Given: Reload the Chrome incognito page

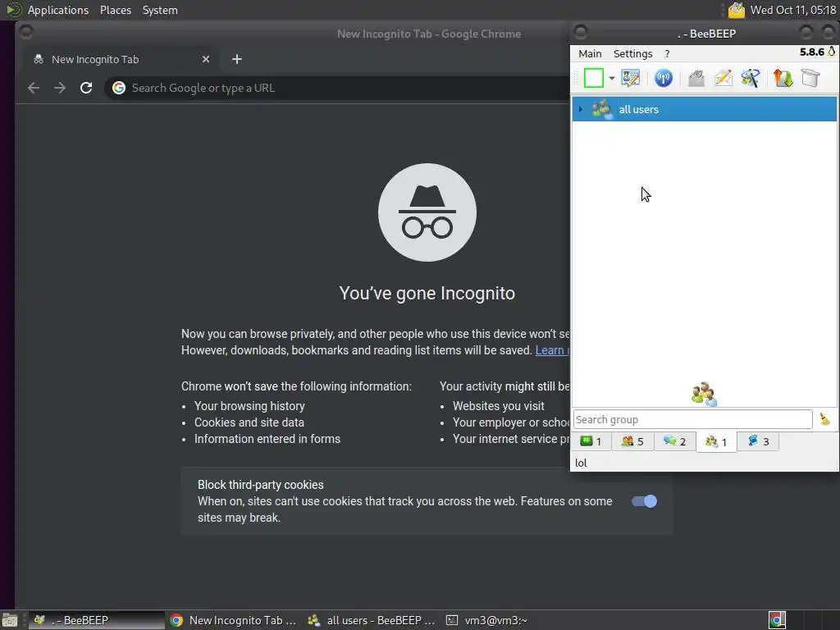Looking at the screenshot, I should click(x=86, y=88).
